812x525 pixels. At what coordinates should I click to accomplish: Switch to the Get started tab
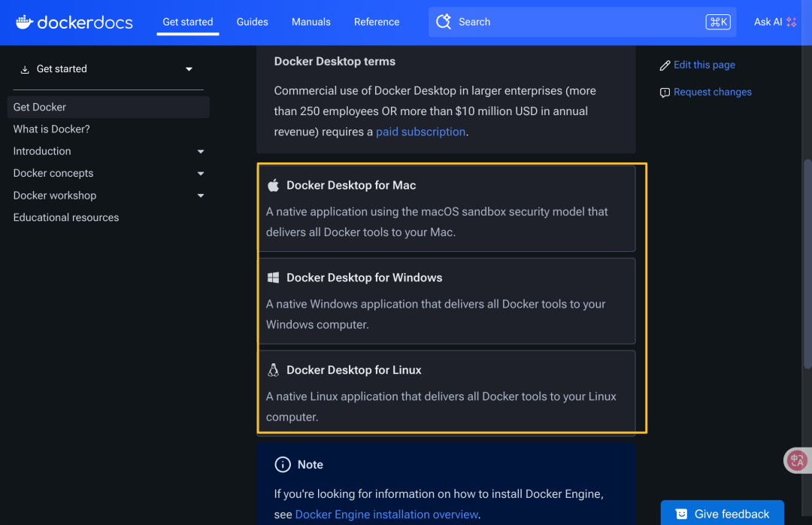pyautogui.click(x=188, y=22)
